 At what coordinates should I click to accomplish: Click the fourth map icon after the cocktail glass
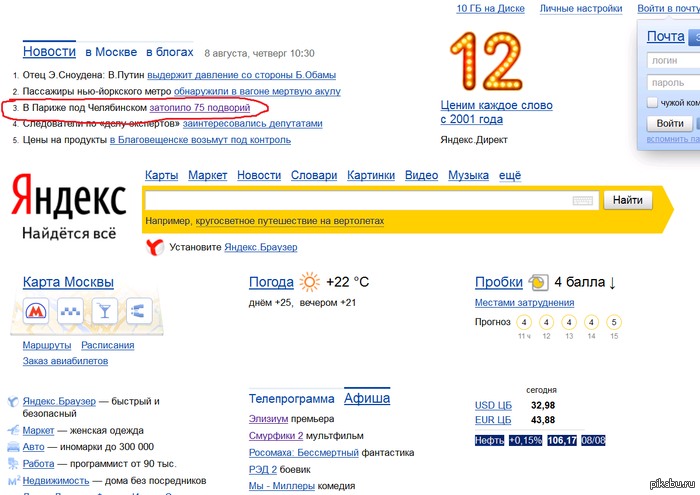pos(139,310)
